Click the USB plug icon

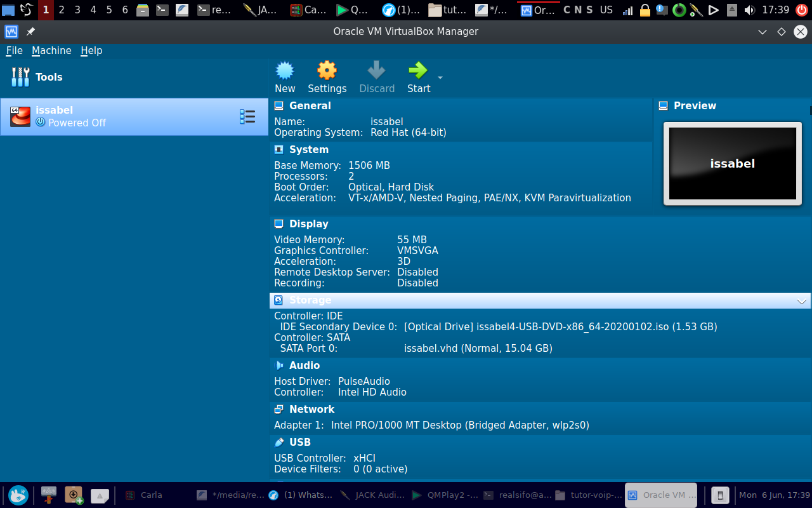[x=279, y=443]
